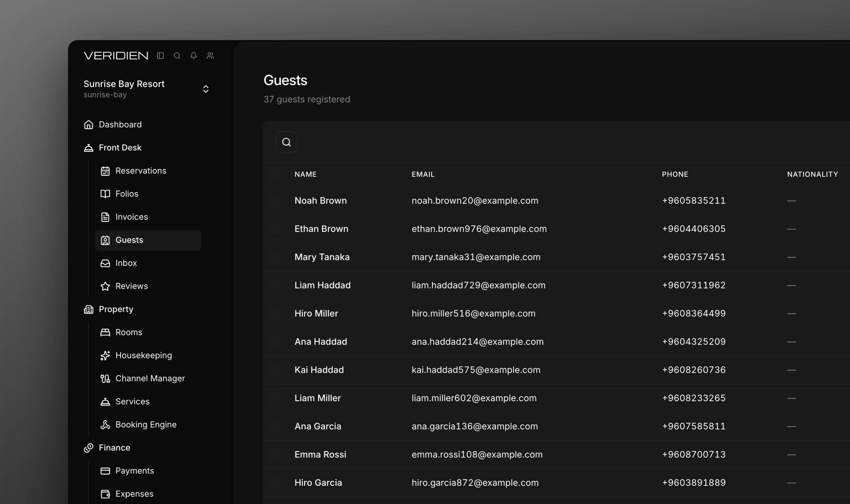
Task: Click the VERIDIEN logo
Action: coord(116,55)
